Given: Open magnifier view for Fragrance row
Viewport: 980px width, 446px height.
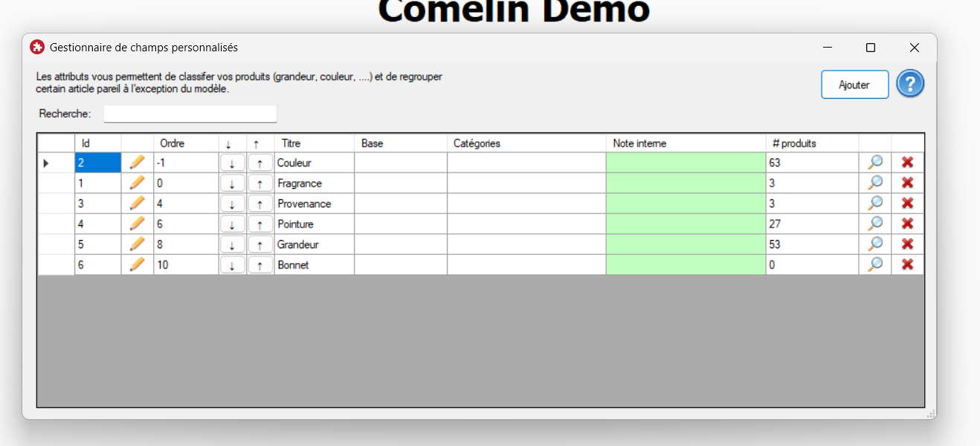Looking at the screenshot, I should tap(875, 183).
